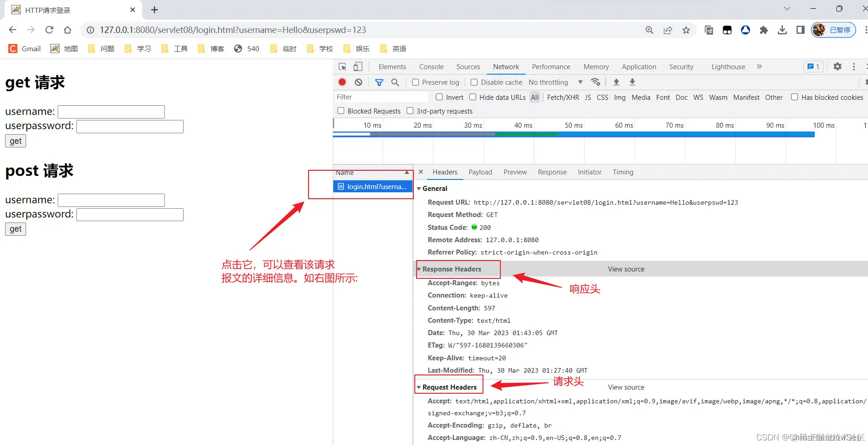Switch to the Elements tab
The width and height of the screenshot is (868, 445).
pos(392,67)
